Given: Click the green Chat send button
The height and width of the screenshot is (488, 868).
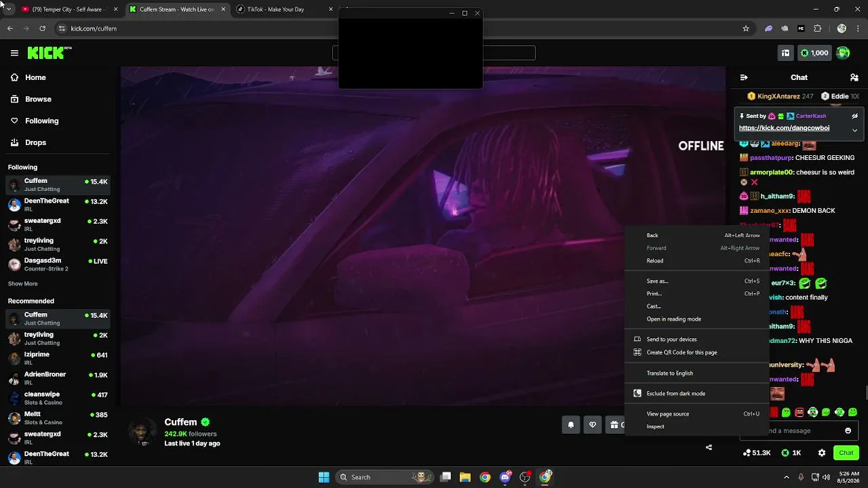Looking at the screenshot, I should (846, 453).
